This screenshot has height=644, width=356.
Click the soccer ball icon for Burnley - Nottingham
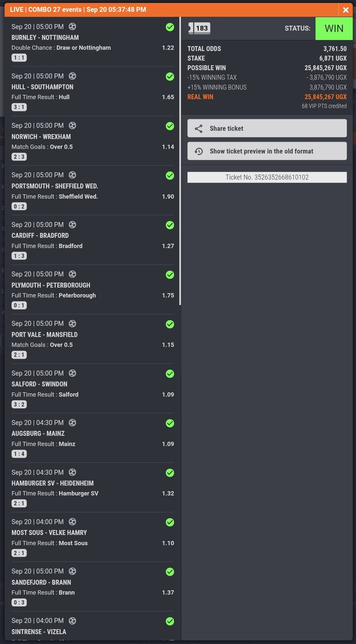point(72,27)
